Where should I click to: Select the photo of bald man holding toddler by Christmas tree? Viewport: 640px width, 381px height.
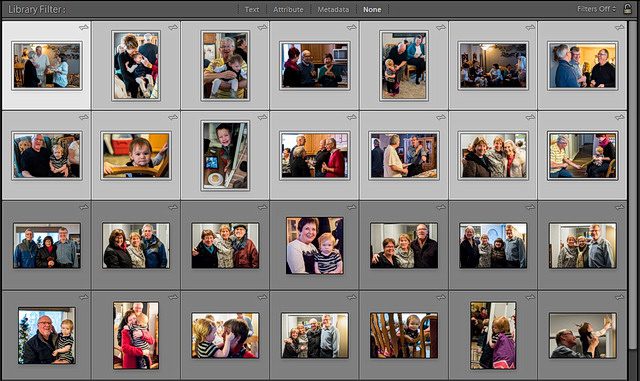(x=47, y=336)
